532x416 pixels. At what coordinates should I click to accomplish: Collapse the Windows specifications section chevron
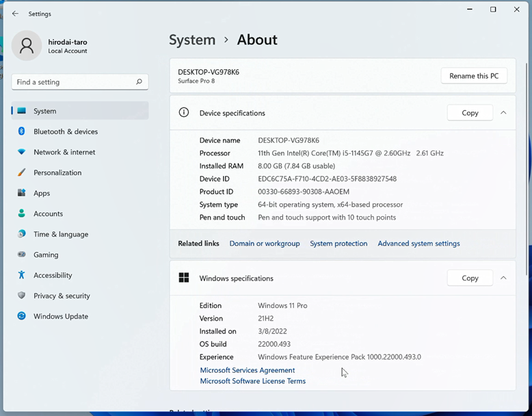[x=503, y=278]
